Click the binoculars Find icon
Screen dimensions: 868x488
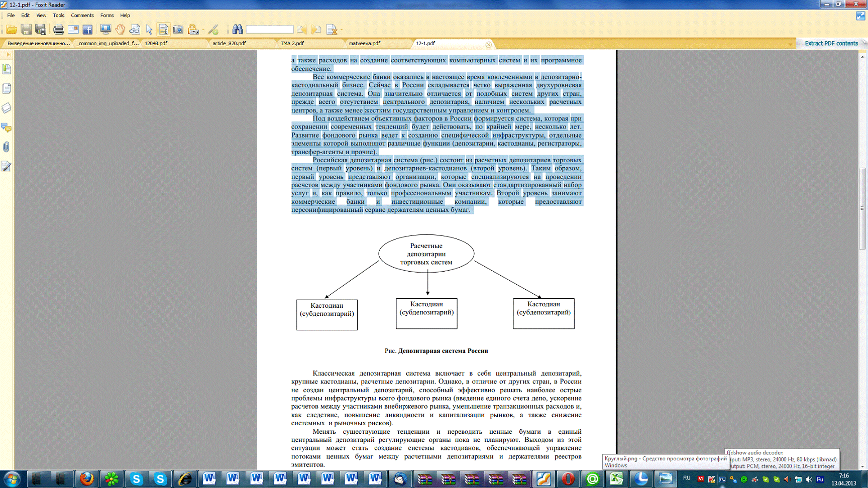point(237,30)
